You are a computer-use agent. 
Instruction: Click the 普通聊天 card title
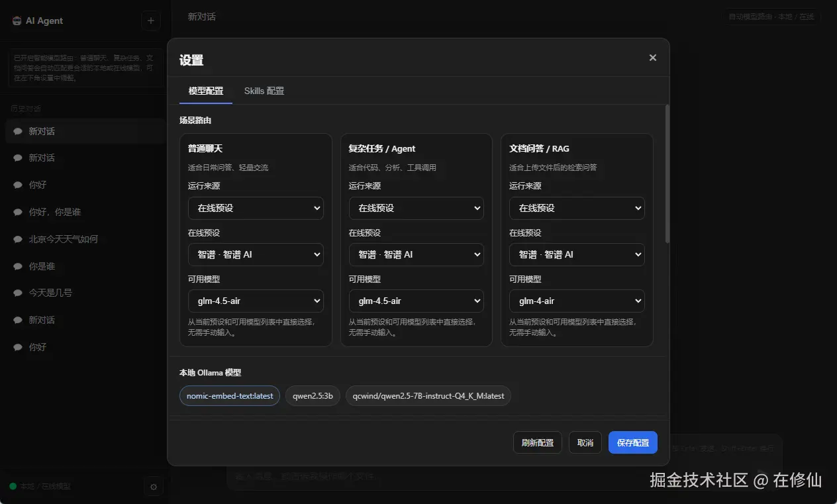(x=205, y=148)
